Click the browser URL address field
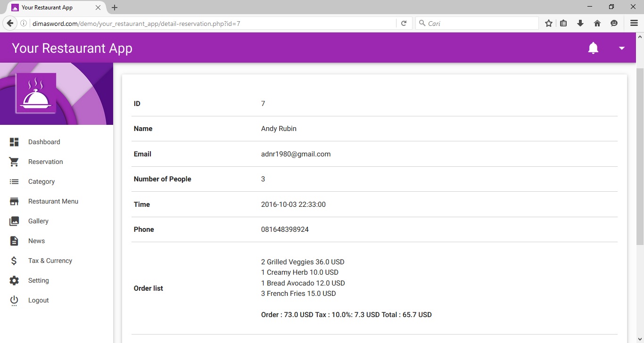The image size is (644, 343). [x=212, y=23]
